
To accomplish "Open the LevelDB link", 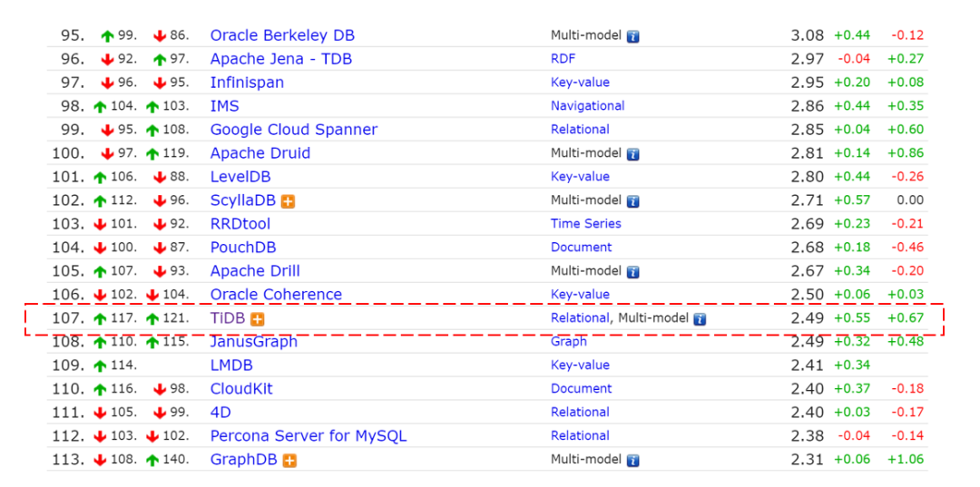I will [240, 177].
